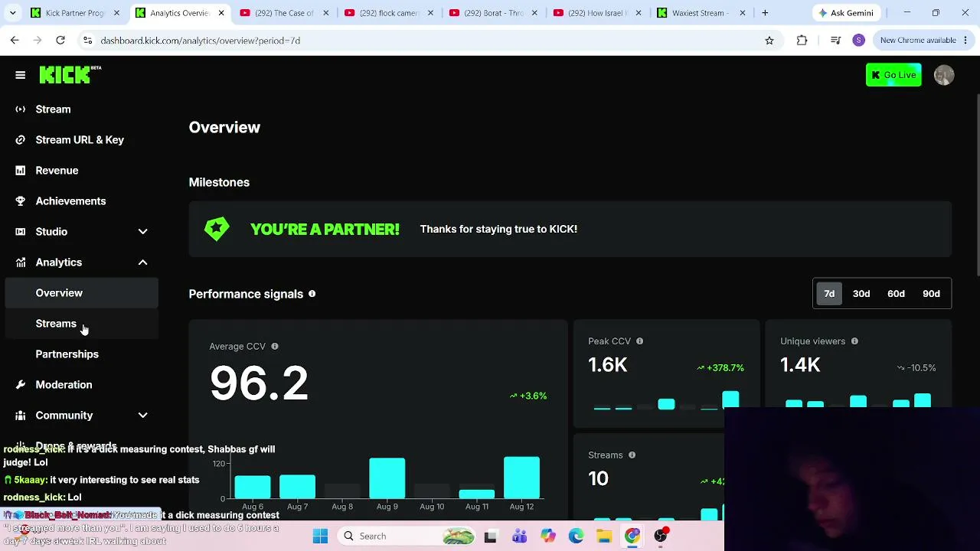Viewport: 980px width, 551px height.
Task: Click the info icon beside Unique viewers
Action: coord(854,341)
